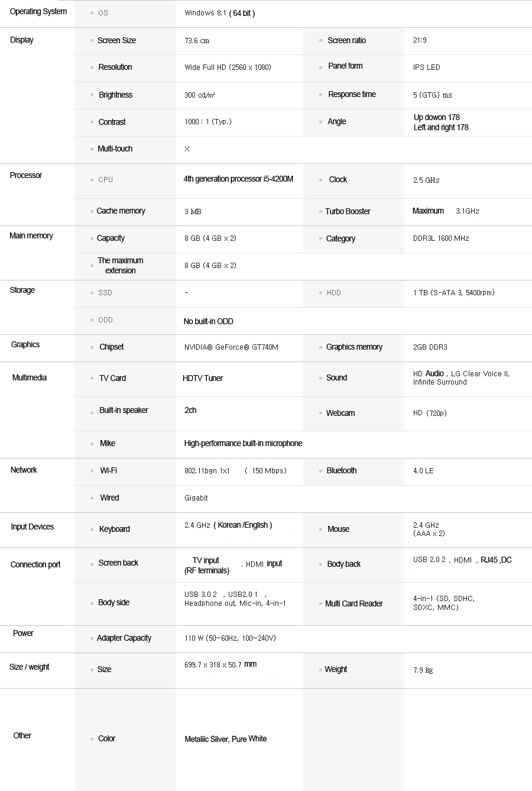Select the Bluetooth 4.0 LE value
Viewport: 532px width, 791px height.
423,471
